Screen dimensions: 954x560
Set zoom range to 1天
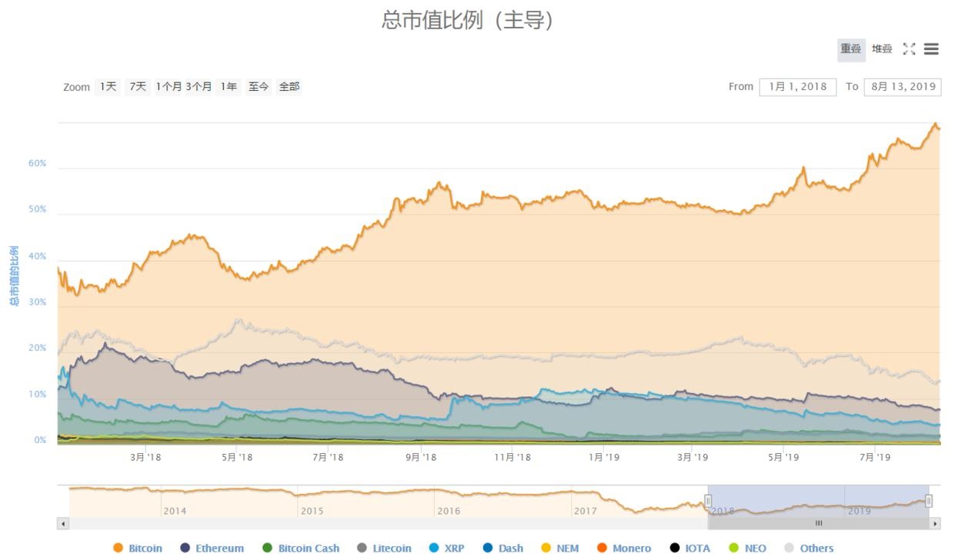point(108,87)
